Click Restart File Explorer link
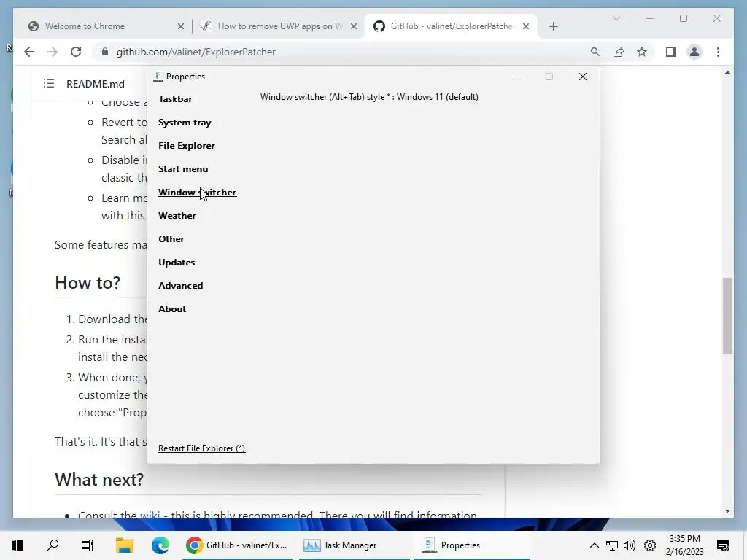747x560 pixels. point(201,448)
